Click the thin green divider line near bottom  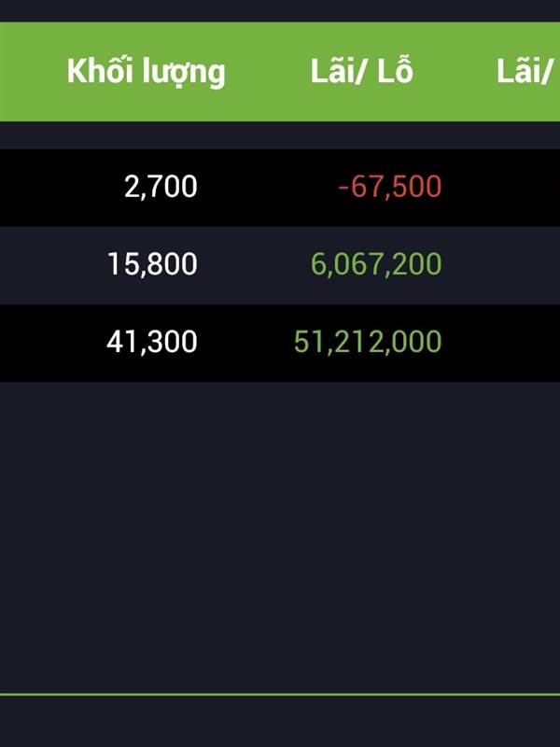(280, 695)
